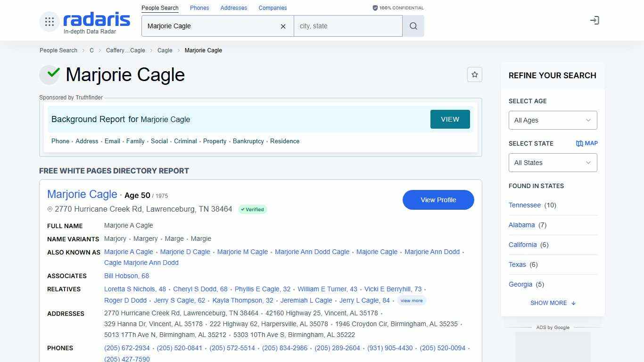This screenshot has height=362, width=644.
Task: Open the Radaris logo homepage
Action: tap(96, 21)
